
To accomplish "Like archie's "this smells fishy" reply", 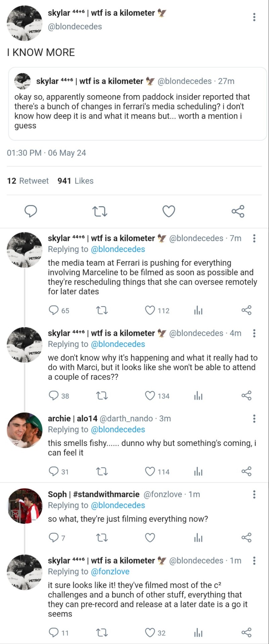I will click(150, 472).
